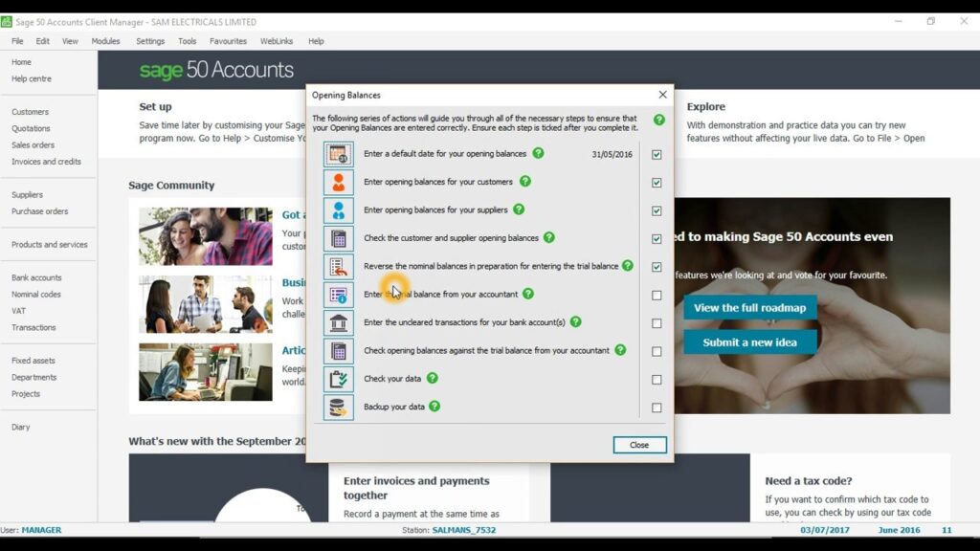Click uncleared bank transactions icon
The width and height of the screenshot is (980, 551).
click(x=338, y=323)
